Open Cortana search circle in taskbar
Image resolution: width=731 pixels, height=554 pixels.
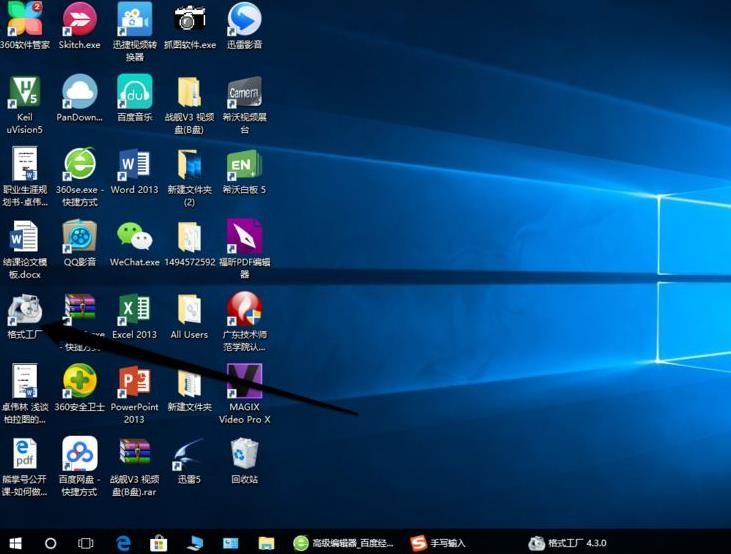[x=50, y=543]
